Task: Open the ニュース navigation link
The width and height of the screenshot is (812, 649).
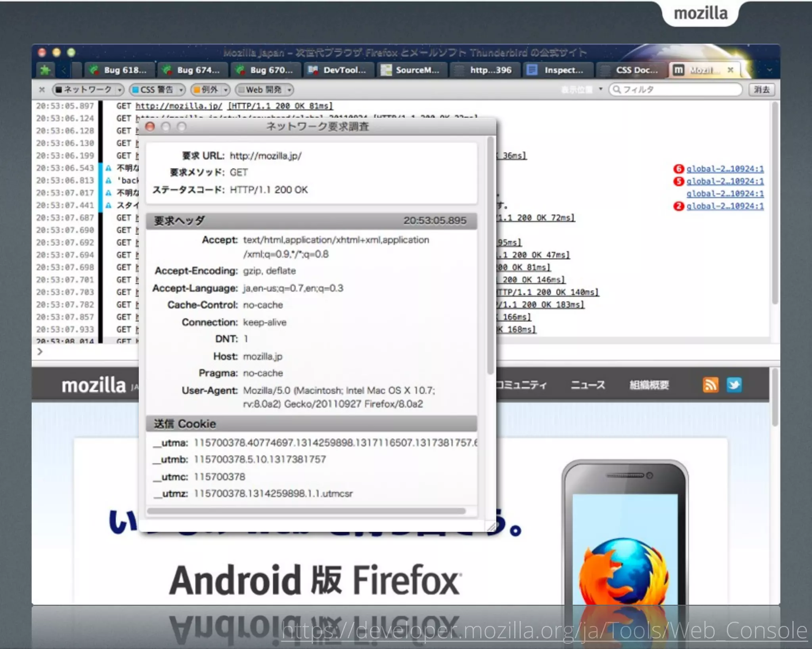Action: click(x=588, y=385)
